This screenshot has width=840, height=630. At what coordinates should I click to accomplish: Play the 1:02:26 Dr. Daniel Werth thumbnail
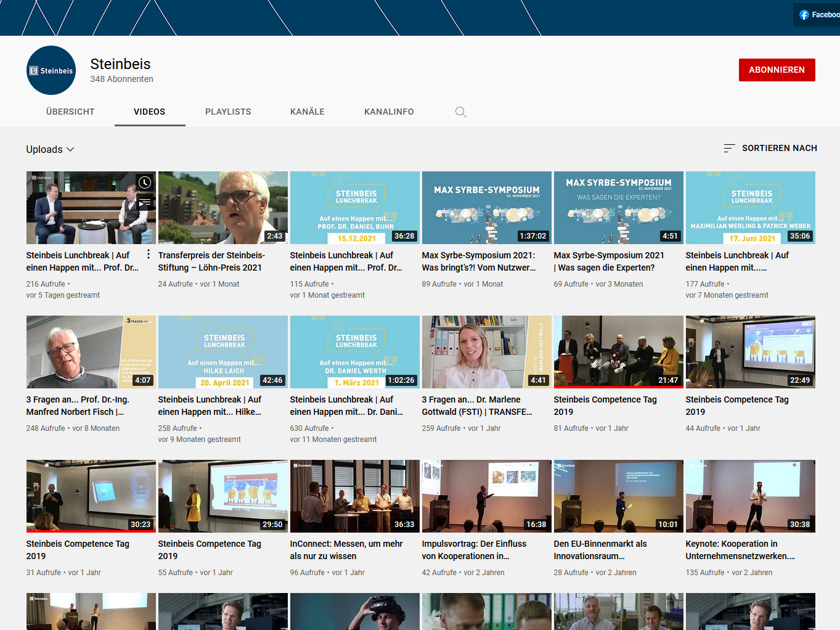tap(355, 352)
